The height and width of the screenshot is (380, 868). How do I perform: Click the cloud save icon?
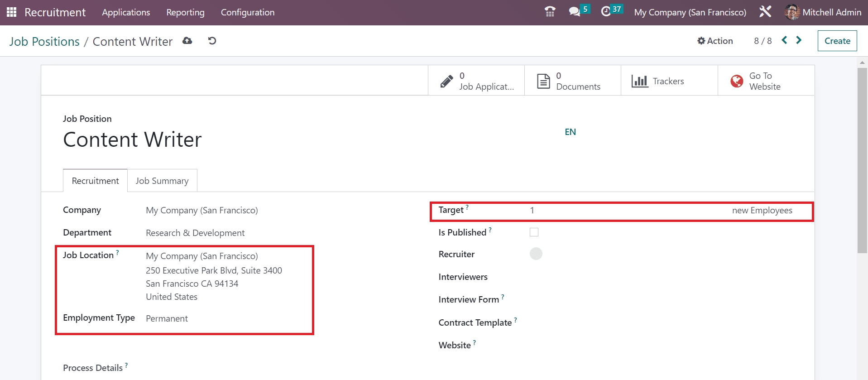tap(187, 41)
